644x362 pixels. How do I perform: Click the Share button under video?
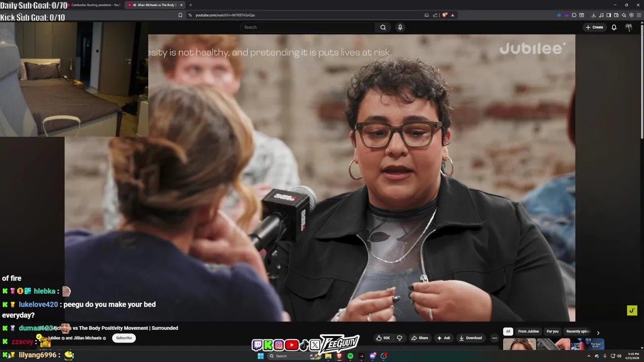click(420, 338)
